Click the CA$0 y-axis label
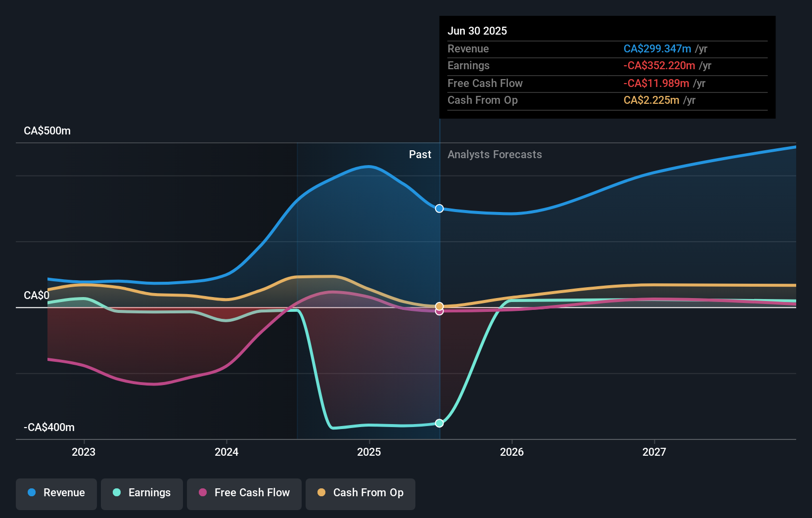Viewport: 812px width, 518px height. click(x=37, y=296)
